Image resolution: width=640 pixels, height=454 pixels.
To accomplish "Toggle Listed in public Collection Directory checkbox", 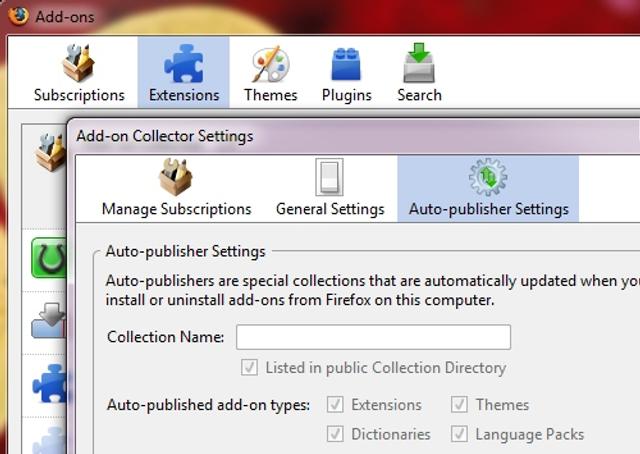I will pyautogui.click(x=249, y=367).
